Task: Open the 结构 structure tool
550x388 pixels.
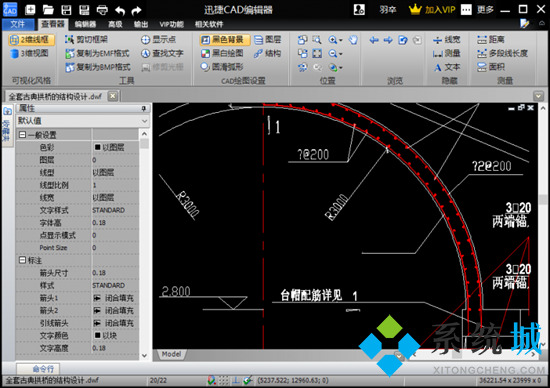Action: pyautogui.click(x=267, y=53)
